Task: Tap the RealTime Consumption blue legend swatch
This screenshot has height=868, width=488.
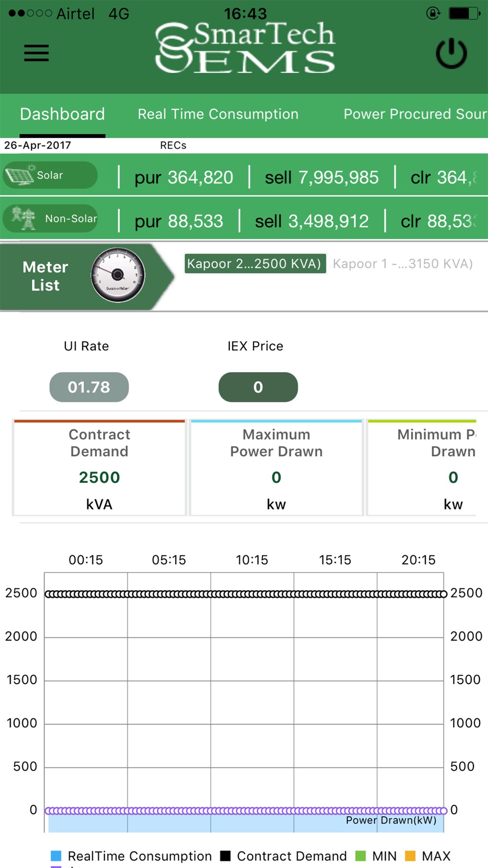Action: (x=56, y=856)
